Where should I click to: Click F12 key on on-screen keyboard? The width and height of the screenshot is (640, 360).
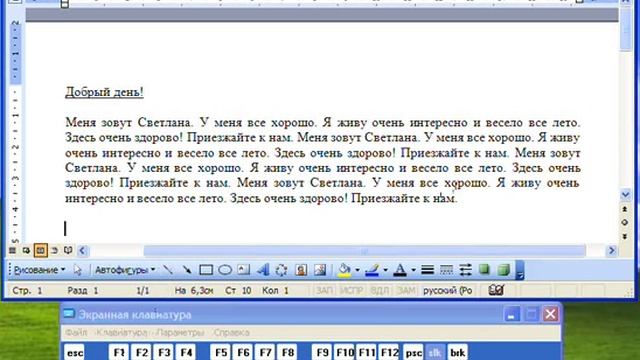coord(389,353)
